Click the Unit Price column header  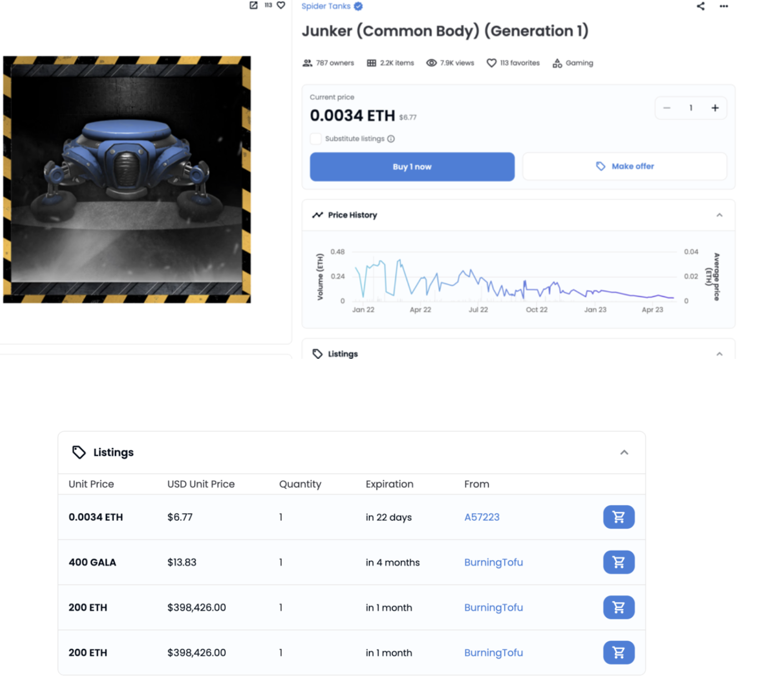91,484
